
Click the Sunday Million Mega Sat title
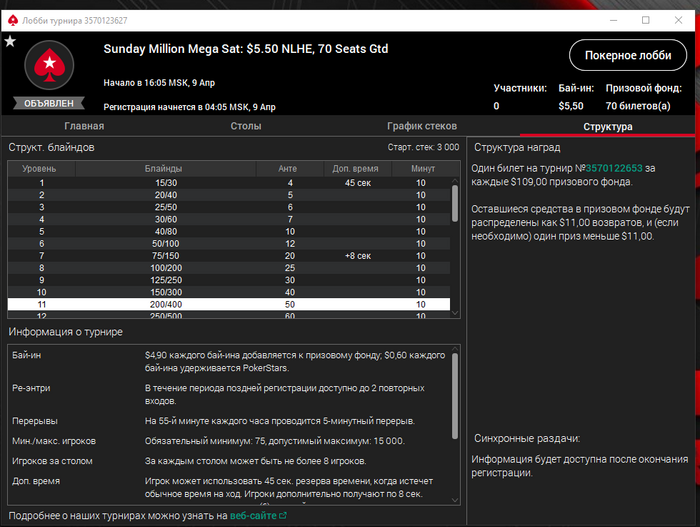[246, 49]
